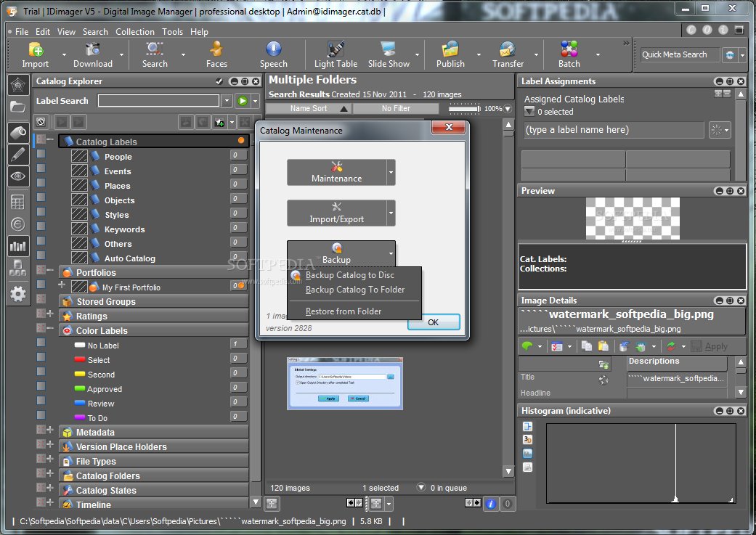756x535 pixels.
Task: Open settings gear in left sidebar
Action: pos(18,293)
